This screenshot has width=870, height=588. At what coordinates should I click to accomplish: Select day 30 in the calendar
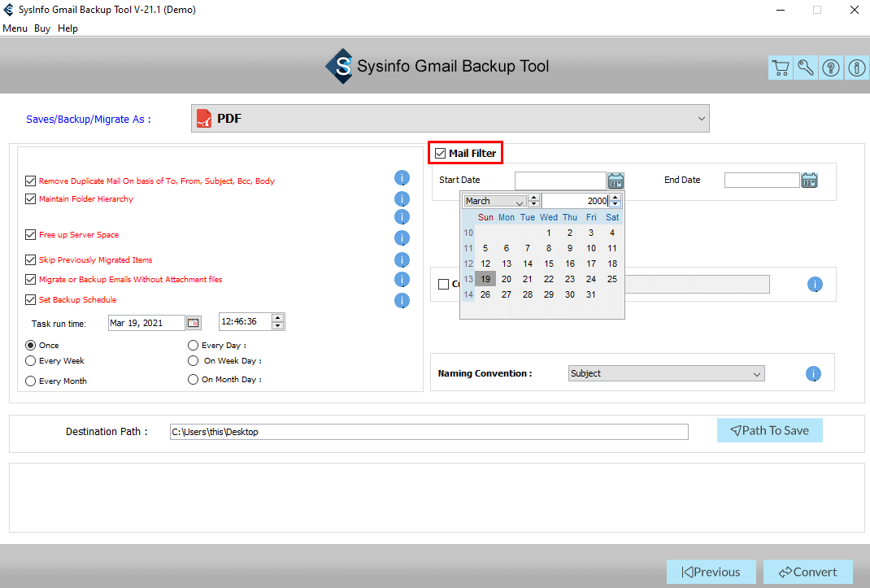click(x=570, y=295)
